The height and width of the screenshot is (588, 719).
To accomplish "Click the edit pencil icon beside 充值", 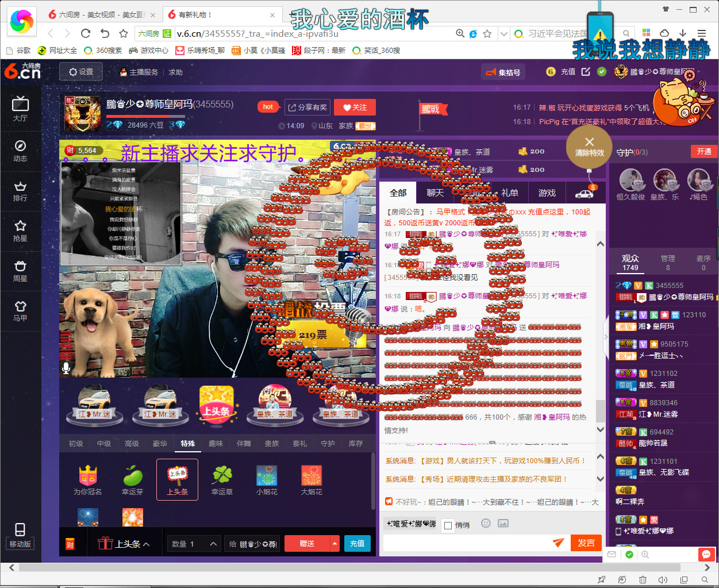I will (x=586, y=72).
